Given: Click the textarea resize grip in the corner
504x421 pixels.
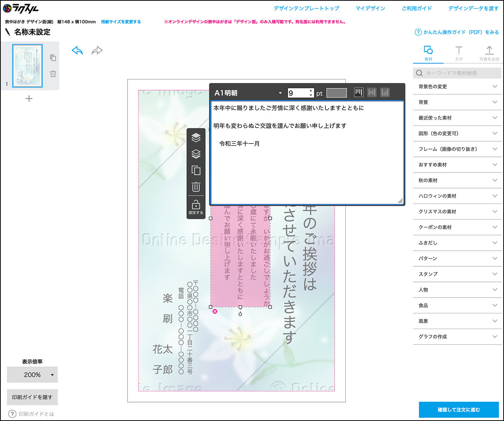Looking at the screenshot, I should pyautogui.click(x=400, y=201).
